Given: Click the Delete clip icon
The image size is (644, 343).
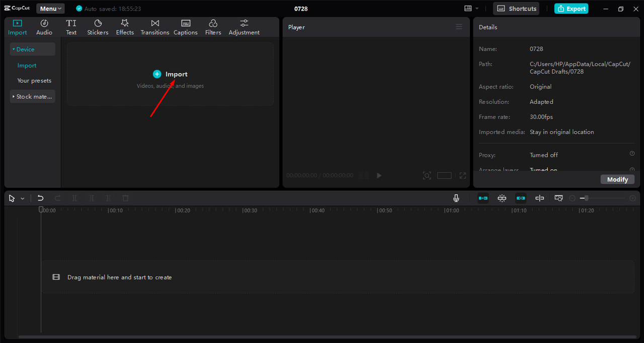Looking at the screenshot, I should tap(126, 198).
